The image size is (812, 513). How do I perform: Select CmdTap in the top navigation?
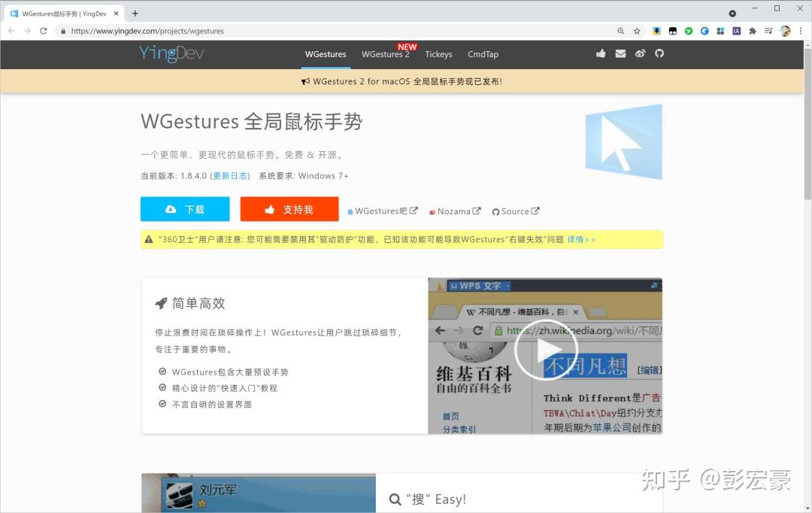(x=483, y=53)
